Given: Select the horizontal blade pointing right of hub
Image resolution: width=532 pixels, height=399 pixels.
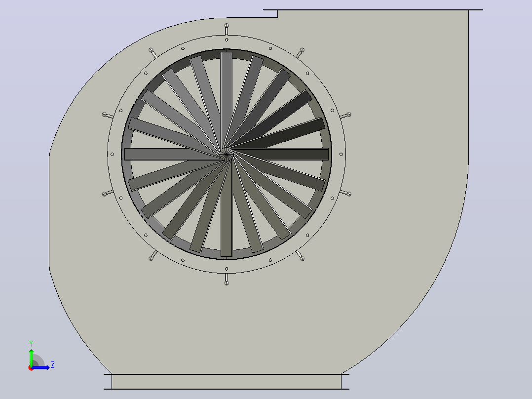Looking at the screenshot, I should tap(281, 154).
